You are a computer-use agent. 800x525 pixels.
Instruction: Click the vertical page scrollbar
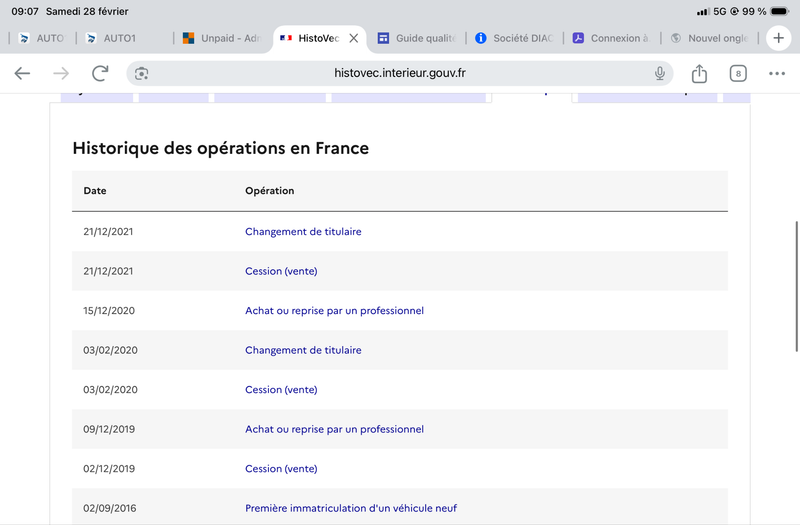click(x=796, y=270)
